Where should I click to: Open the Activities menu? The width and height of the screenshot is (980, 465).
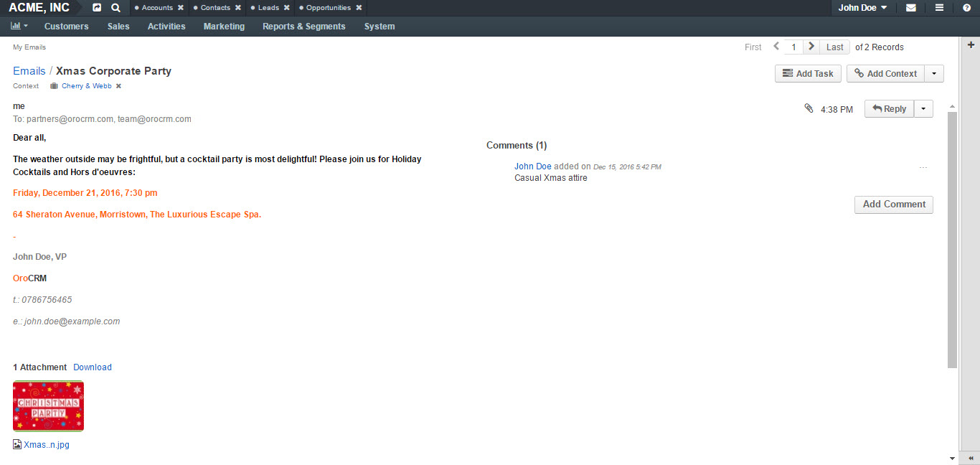point(166,27)
